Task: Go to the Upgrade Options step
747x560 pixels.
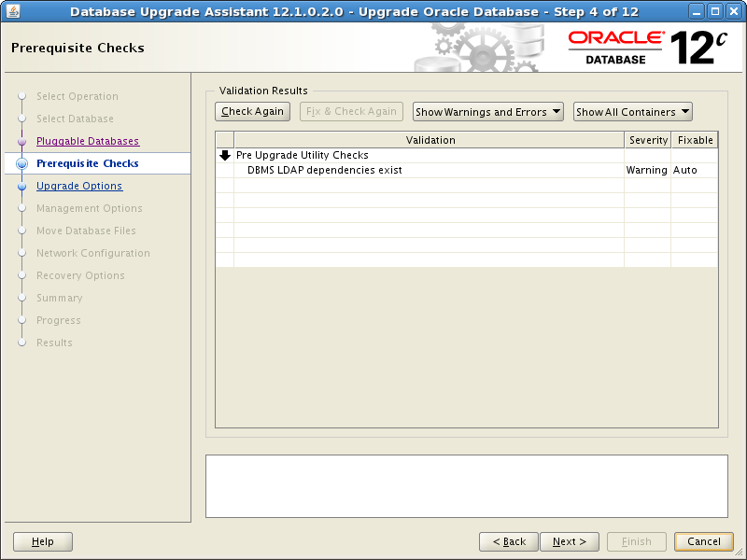Action: (x=79, y=186)
